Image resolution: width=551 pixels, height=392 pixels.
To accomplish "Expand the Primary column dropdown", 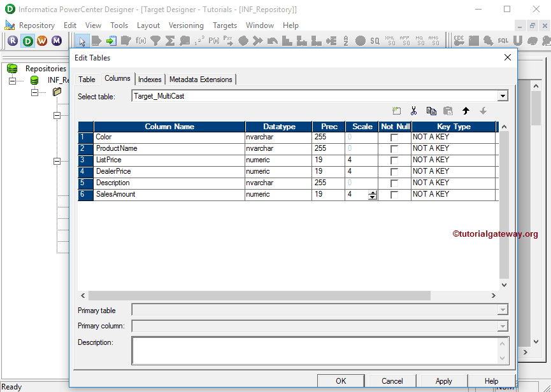I will coord(503,326).
